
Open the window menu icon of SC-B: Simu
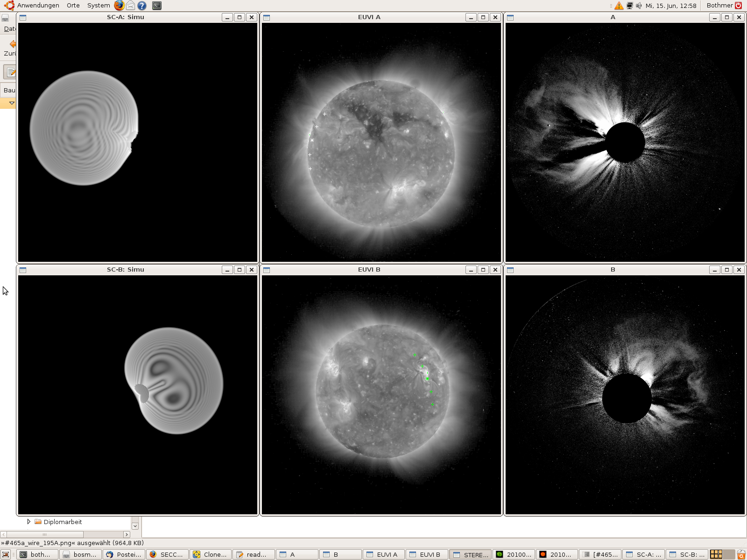(23, 270)
